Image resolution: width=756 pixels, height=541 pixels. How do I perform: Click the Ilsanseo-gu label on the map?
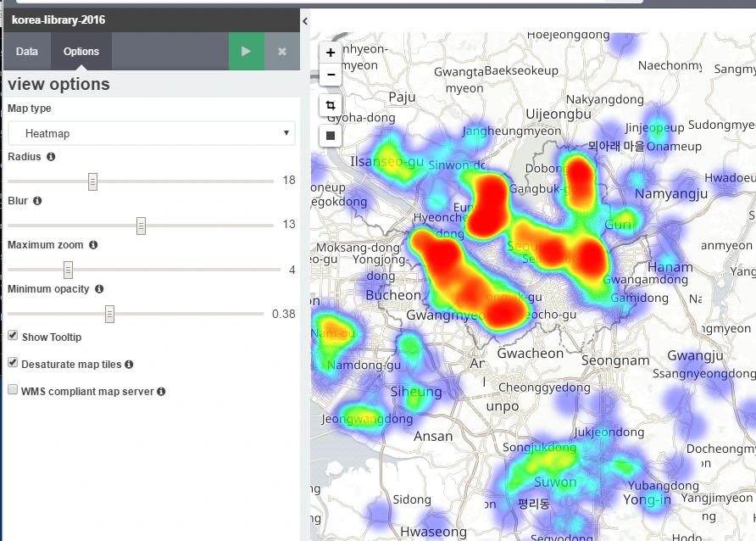point(386,161)
